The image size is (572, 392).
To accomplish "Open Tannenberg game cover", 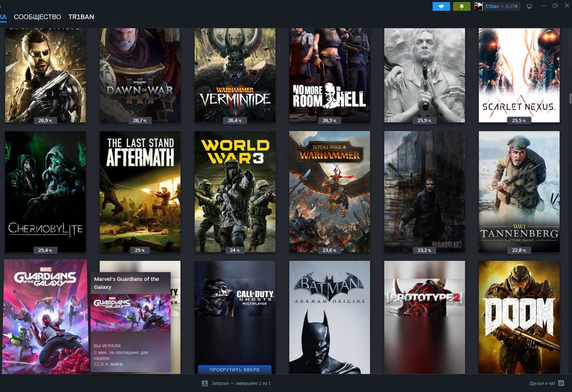I will [x=519, y=191].
